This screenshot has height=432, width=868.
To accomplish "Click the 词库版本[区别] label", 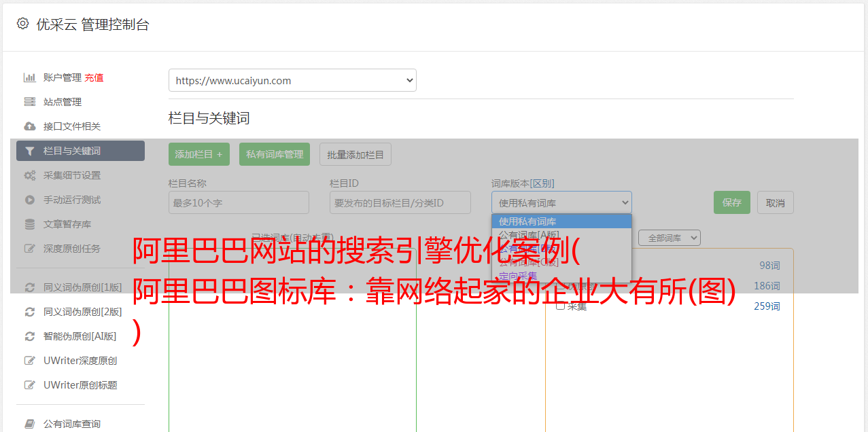I will (x=523, y=183).
